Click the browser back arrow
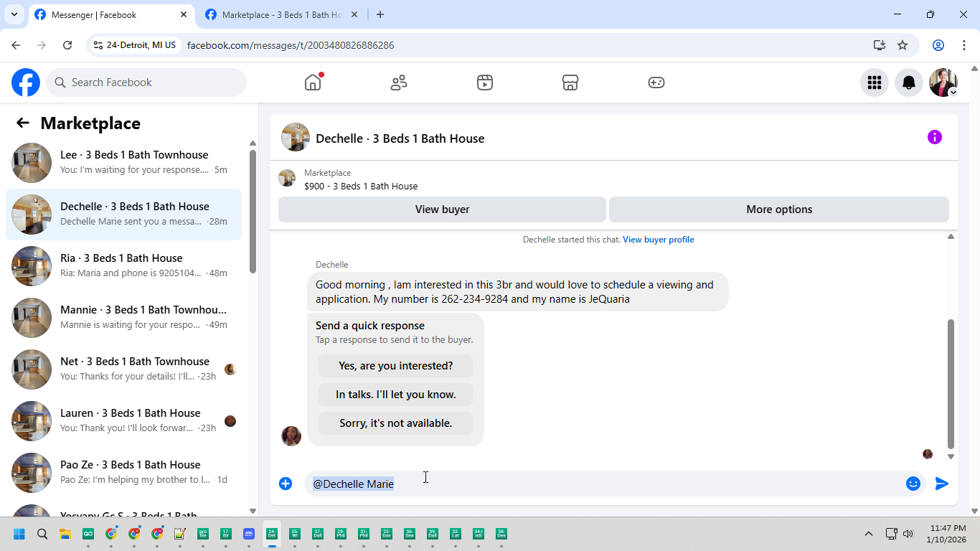 (x=16, y=45)
